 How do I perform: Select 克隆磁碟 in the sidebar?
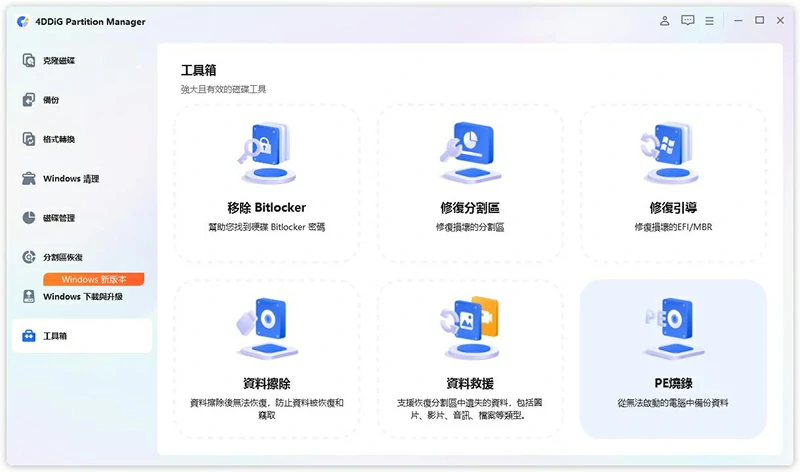(x=59, y=61)
